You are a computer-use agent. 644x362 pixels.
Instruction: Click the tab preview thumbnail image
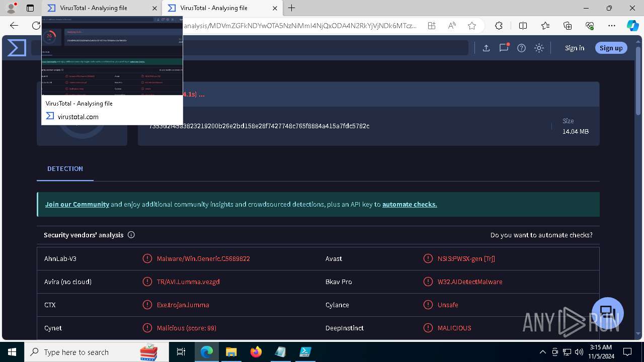(112, 56)
